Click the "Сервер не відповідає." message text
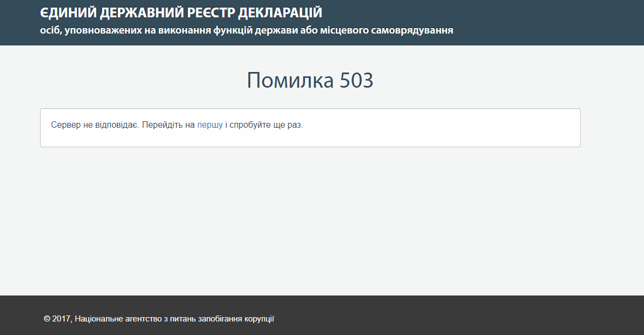 (x=95, y=125)
